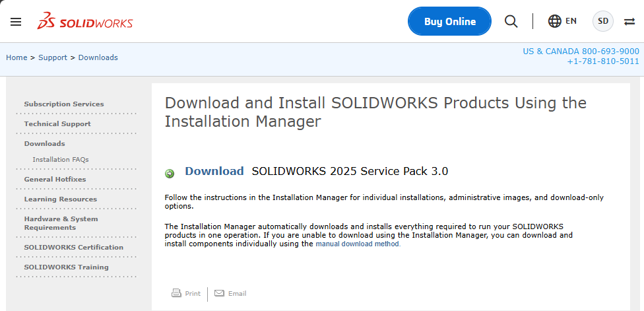Click the Email envelope icon

click(x=220, y=293)
